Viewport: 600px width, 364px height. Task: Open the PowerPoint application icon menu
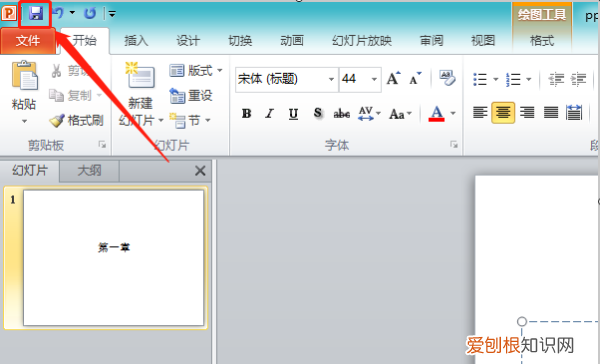[8, 13]
